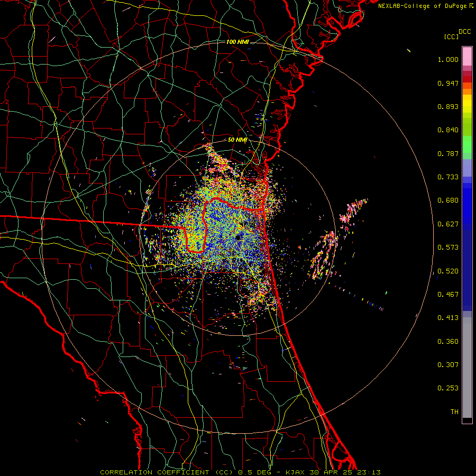Click the 0.947 scale value
The width and height of the screenshot is (476, 476).
pyautogui.click(x=448, y=83)
